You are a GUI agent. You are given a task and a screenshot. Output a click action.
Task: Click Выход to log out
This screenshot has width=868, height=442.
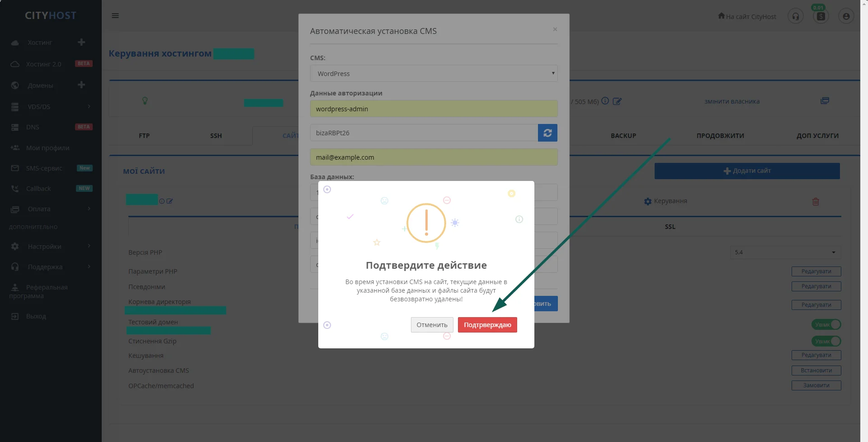click(x=36, y=316)
